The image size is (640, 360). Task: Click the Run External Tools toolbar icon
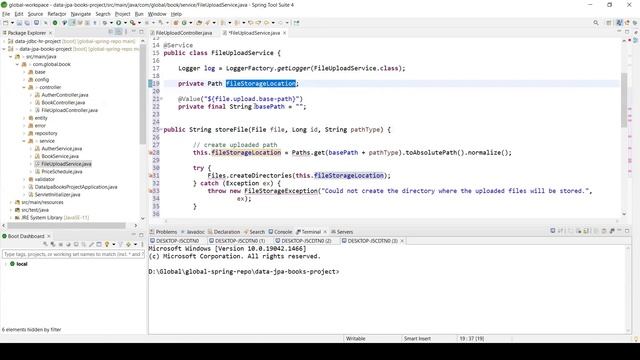(132, 23)
